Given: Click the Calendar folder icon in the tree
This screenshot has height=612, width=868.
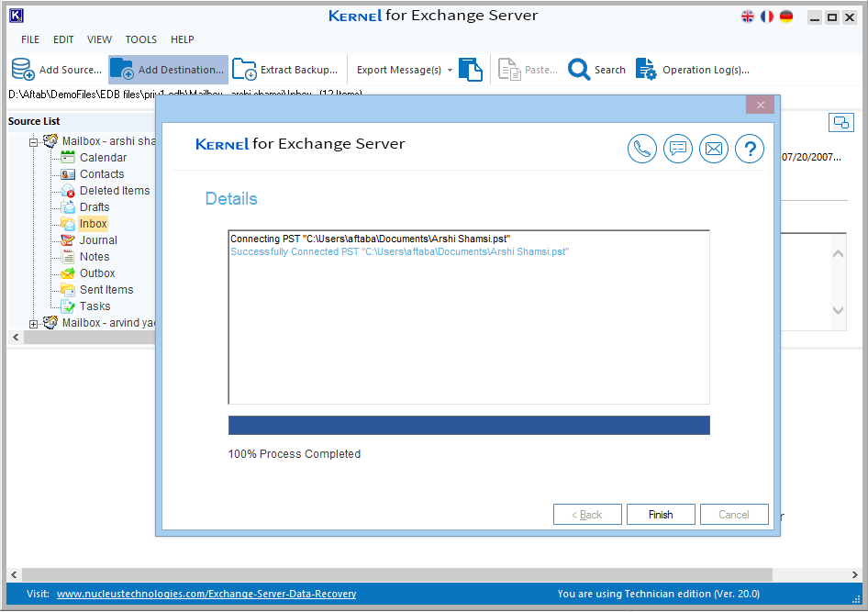Looking at the screenshot, I should pyautogui.click(x=68, y=158).
